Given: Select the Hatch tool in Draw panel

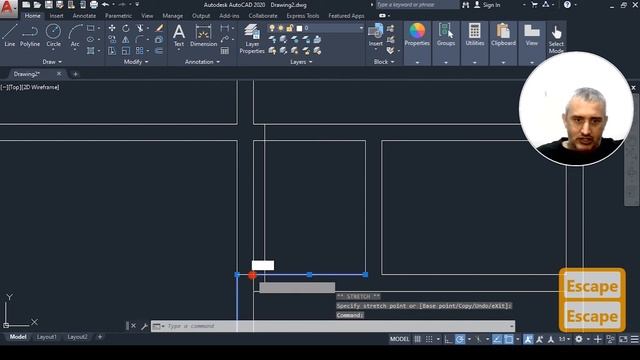Looking at the screenshot, I should click(x=91, y=51).
